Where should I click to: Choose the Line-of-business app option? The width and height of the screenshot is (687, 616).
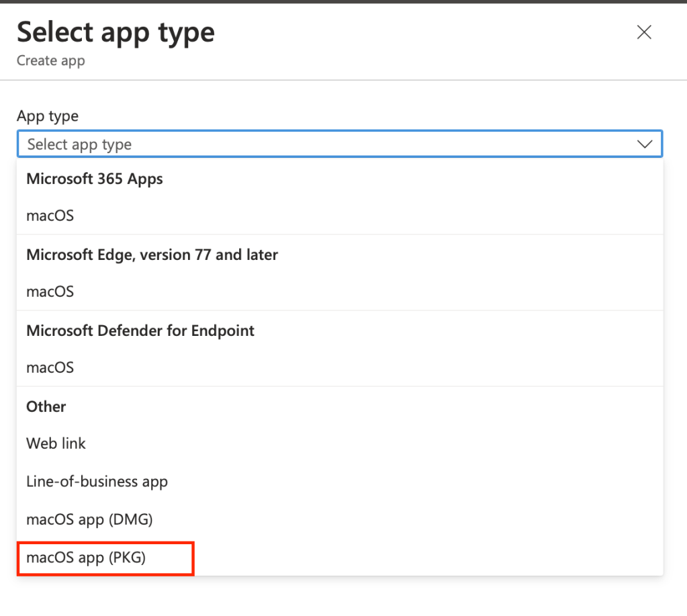click(x=97, y=482)
